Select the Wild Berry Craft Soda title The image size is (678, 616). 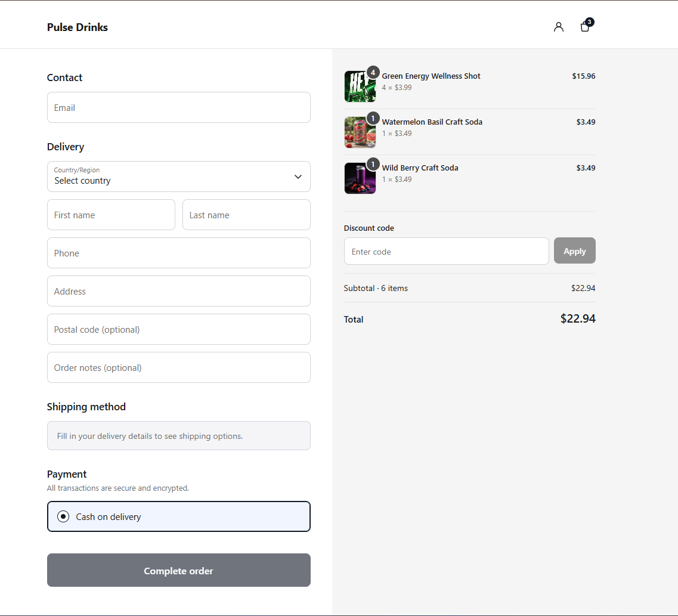point(420,168)
